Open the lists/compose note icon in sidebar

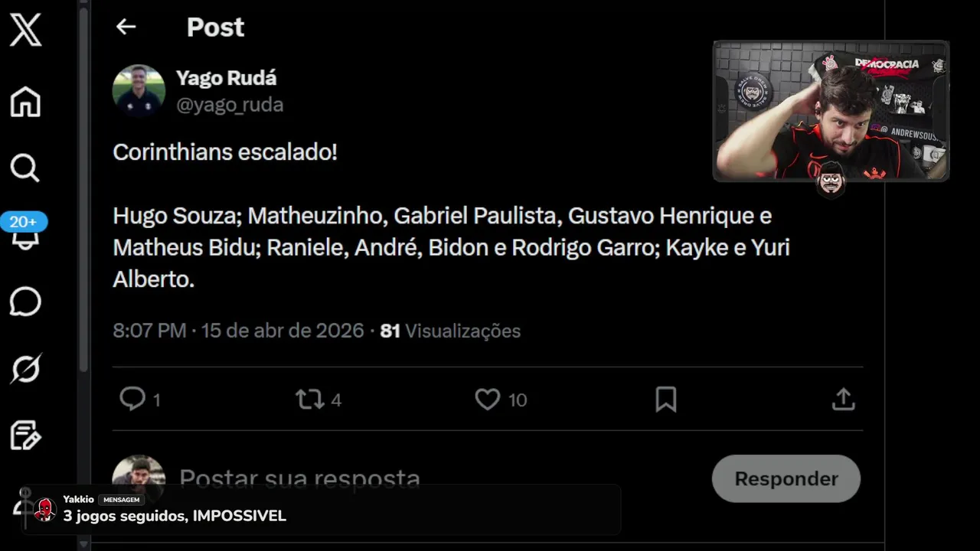point(25,435)
